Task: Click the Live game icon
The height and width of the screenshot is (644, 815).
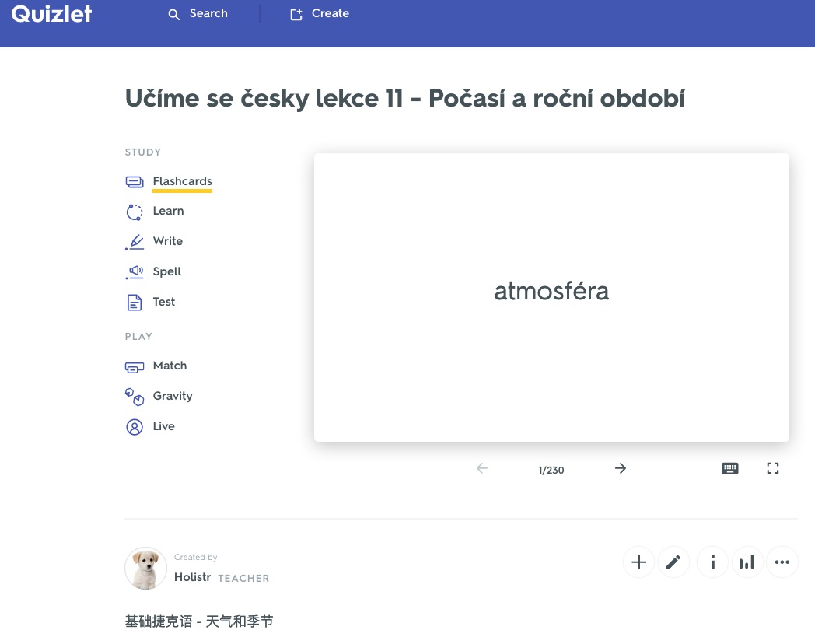Action: tap(135, 427)
